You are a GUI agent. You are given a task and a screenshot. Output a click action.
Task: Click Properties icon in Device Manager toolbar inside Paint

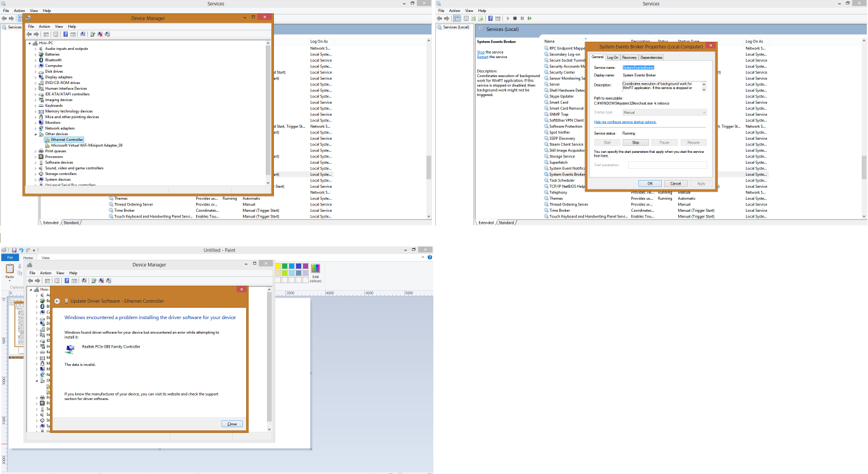[56, 281]
